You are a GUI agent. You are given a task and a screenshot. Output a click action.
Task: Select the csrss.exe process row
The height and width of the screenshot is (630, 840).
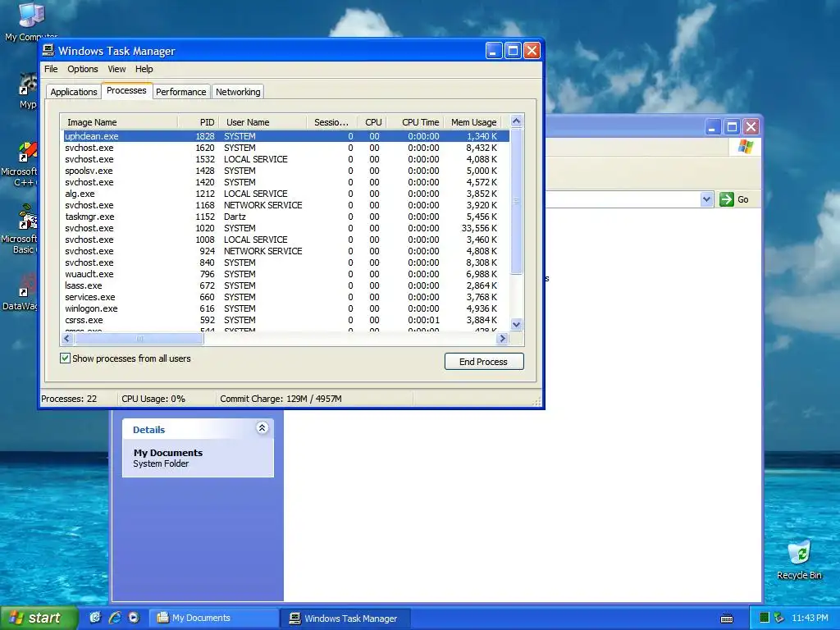(x=285, y=320)
